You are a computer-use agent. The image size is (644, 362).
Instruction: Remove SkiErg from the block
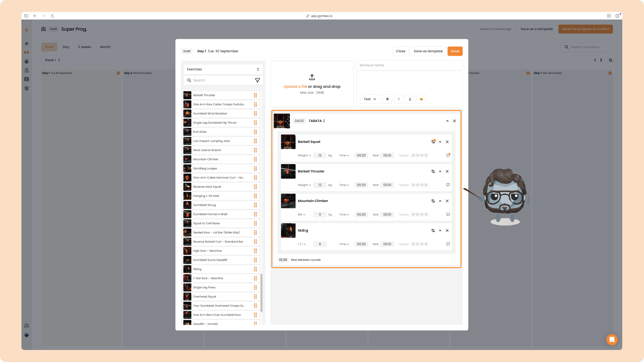coord(447,230)
